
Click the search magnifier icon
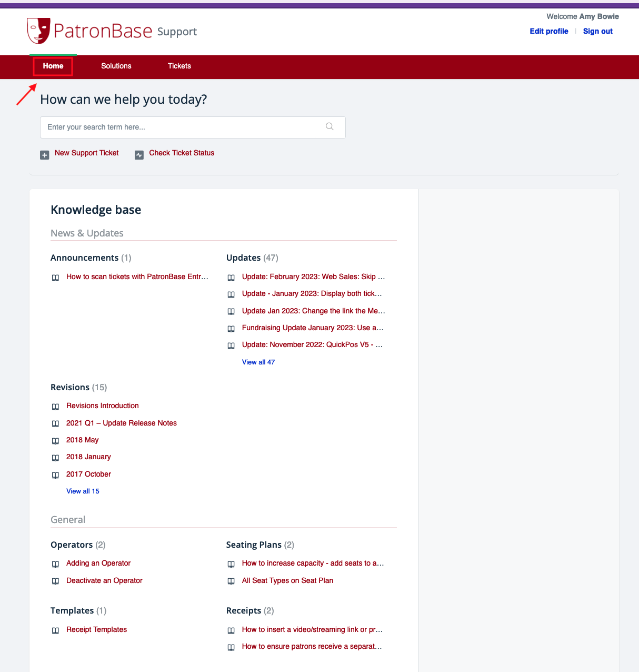pos(330,126)
